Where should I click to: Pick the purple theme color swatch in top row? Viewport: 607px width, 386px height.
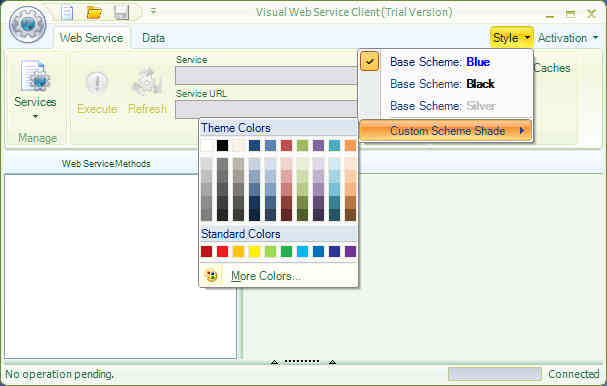(x=318, y=146)
